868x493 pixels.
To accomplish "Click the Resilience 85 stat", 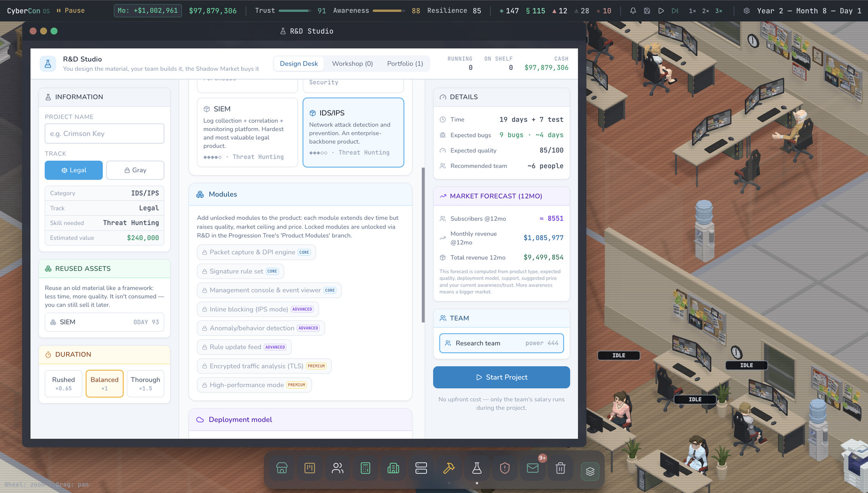I will [454, 10].
